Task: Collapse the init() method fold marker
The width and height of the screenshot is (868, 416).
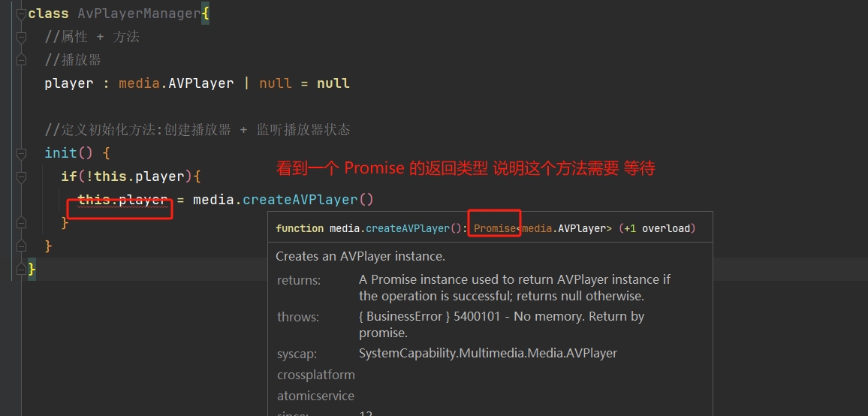Action: (21, 153)
